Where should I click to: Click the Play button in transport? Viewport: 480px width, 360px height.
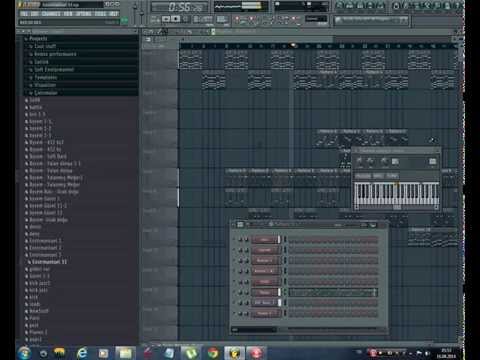click(x=166, y=19)
